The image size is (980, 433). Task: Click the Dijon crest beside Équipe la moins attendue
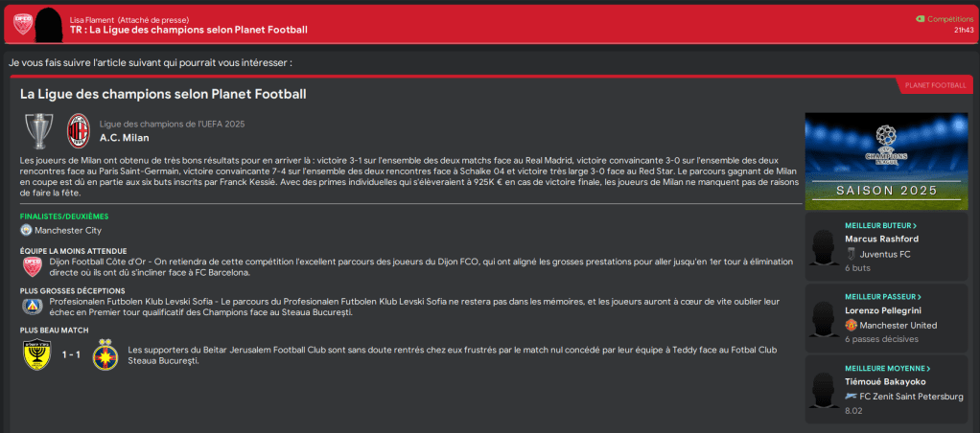click(32, 263)
